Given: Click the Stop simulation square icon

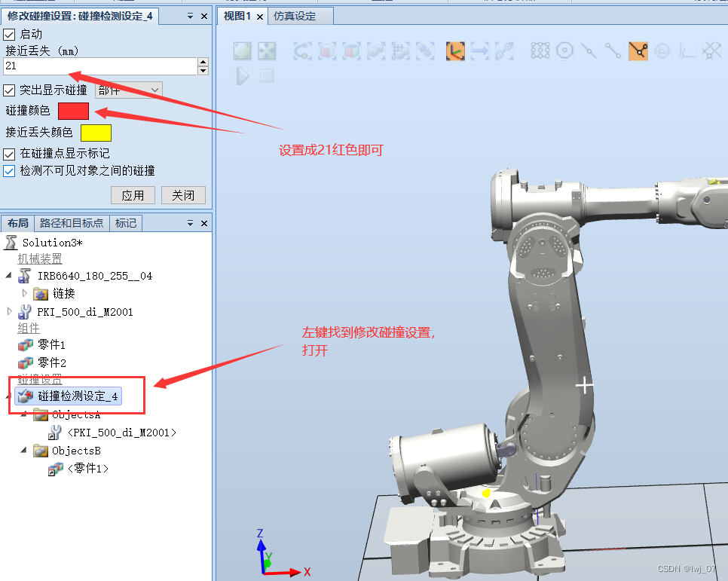Looking at the screenshot, I should (x=267, y=75).
